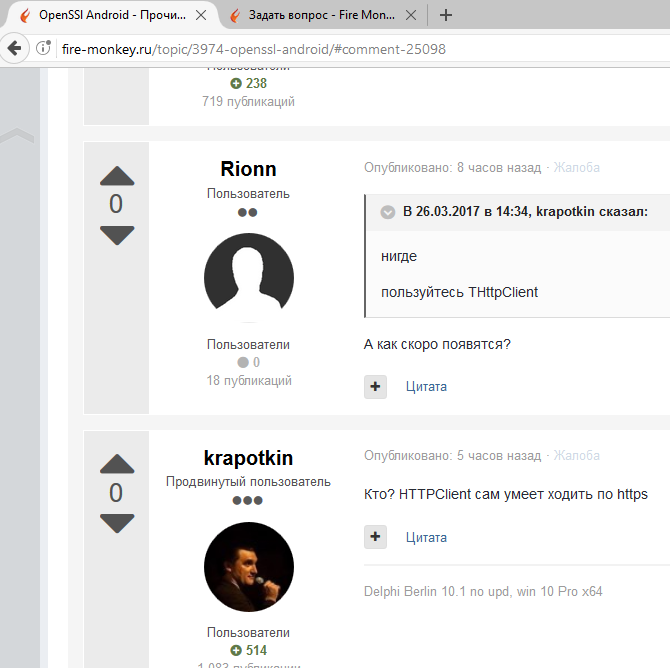Click '719 публикаций' text

click(x=248, y=102)
